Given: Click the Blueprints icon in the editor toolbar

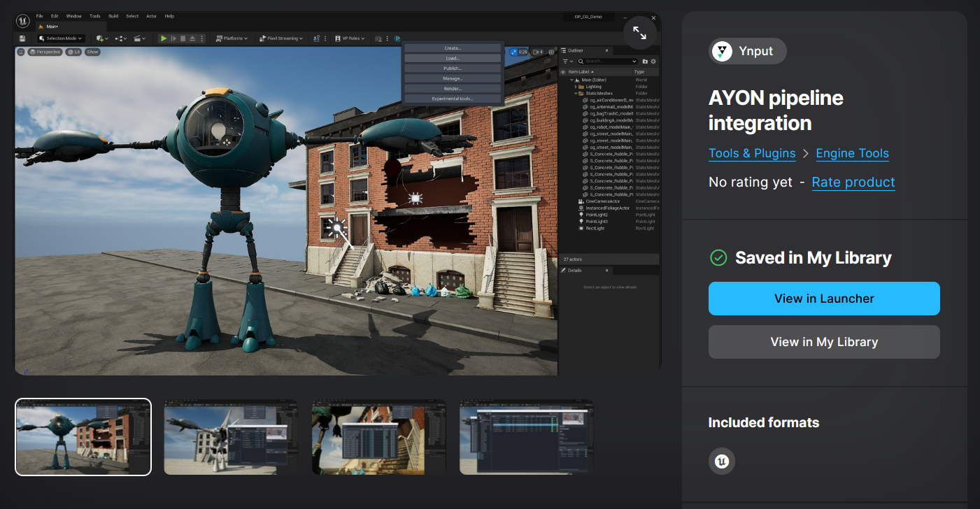Looking at the screenshot, I should point(120,38).
